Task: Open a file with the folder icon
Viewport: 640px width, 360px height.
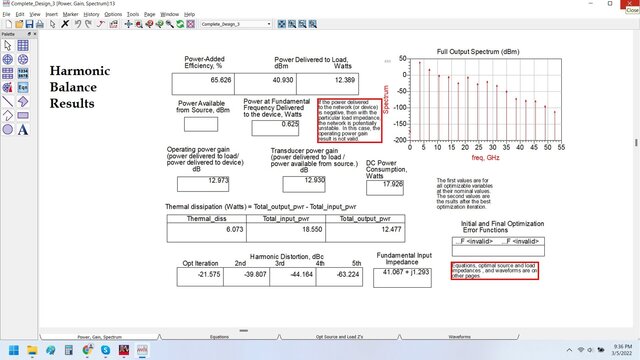Action: 19,24
